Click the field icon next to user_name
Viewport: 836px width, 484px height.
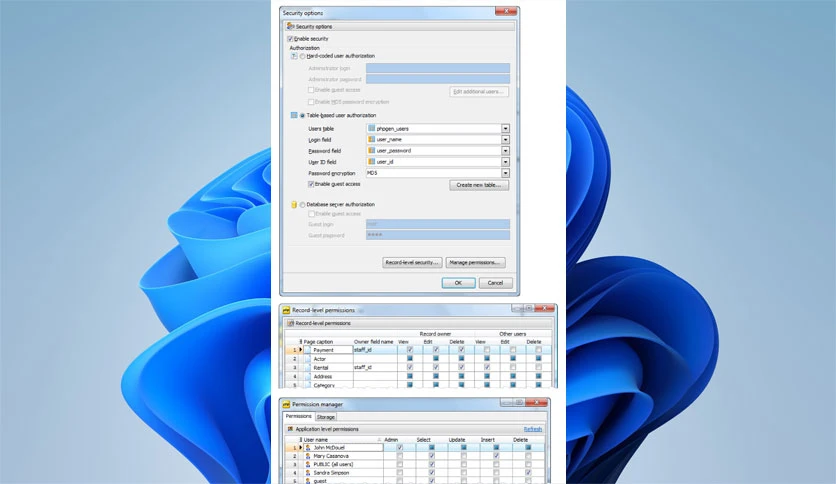(x=372, y=140)
